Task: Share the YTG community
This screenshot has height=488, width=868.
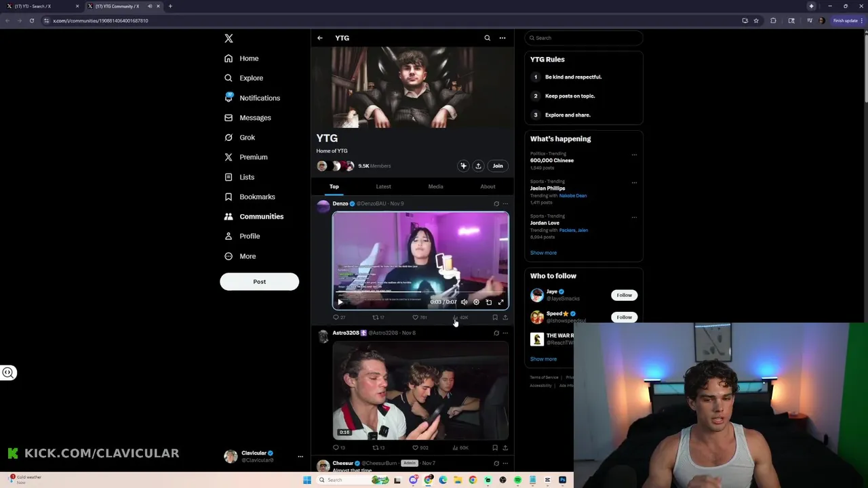Action: point(478,166)
